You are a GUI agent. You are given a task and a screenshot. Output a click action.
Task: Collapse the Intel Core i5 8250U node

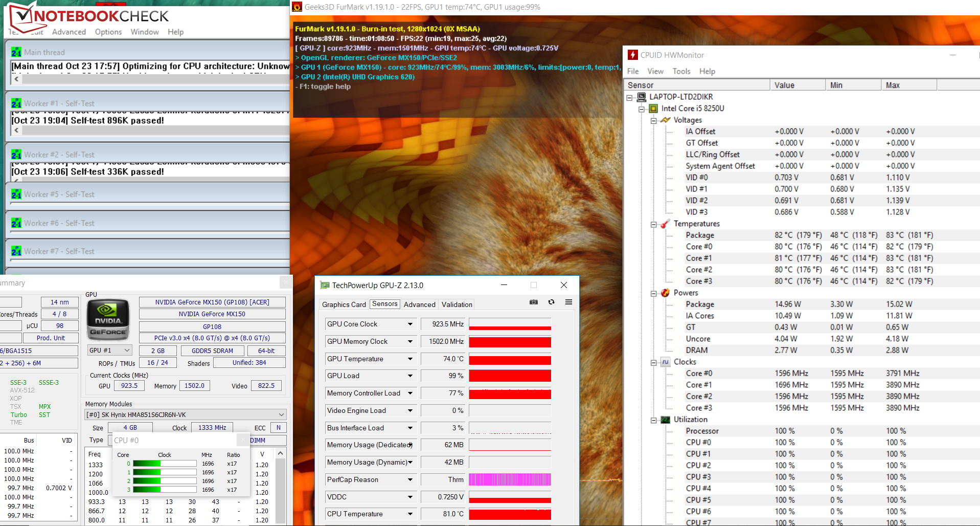[642, 109]
